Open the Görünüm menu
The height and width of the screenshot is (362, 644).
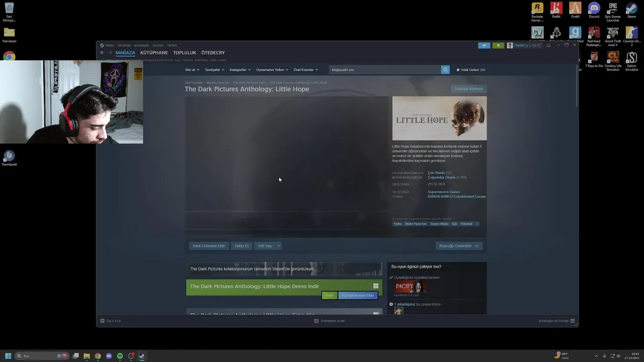coord(124,45)
